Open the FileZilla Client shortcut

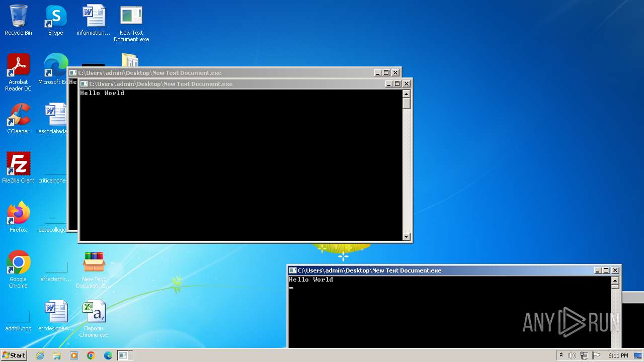pos(18,168)
